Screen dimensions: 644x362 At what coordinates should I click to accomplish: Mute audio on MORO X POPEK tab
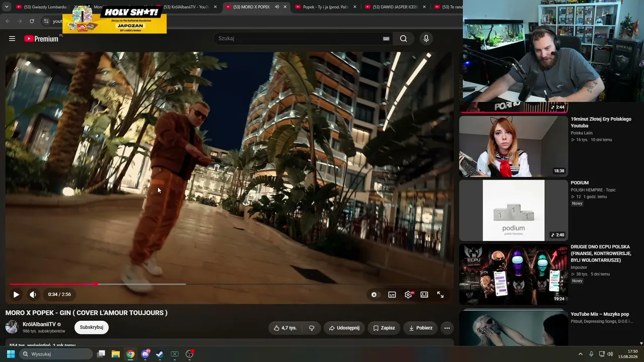click(277, 7)
